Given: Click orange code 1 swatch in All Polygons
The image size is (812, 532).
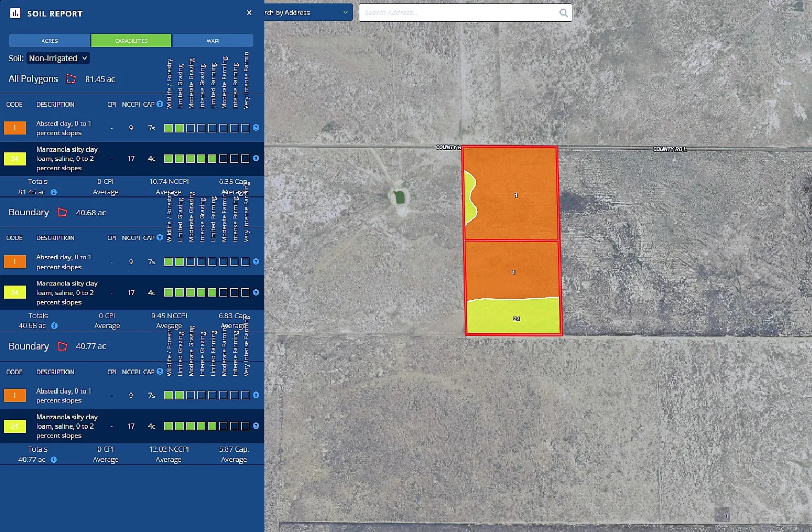Looking at the screenshot, I should 15,128.
